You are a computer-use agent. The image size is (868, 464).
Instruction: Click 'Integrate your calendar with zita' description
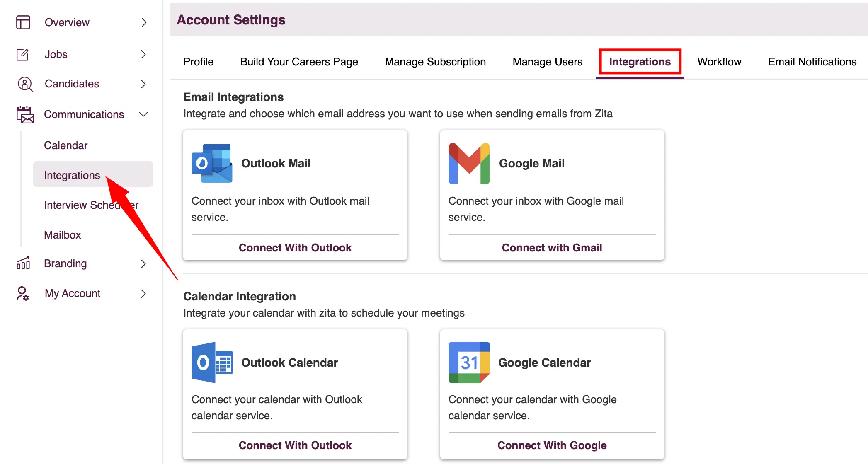[x=324, y=313]
